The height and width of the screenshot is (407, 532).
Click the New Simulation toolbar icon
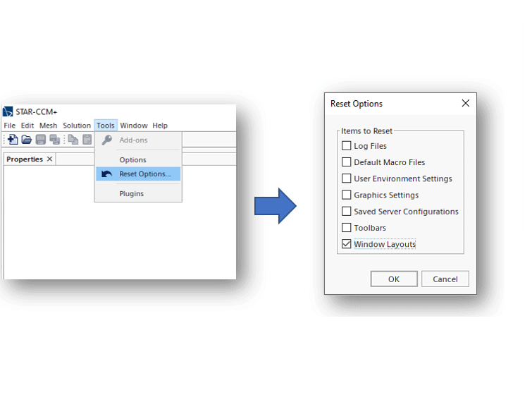[13, 140]
